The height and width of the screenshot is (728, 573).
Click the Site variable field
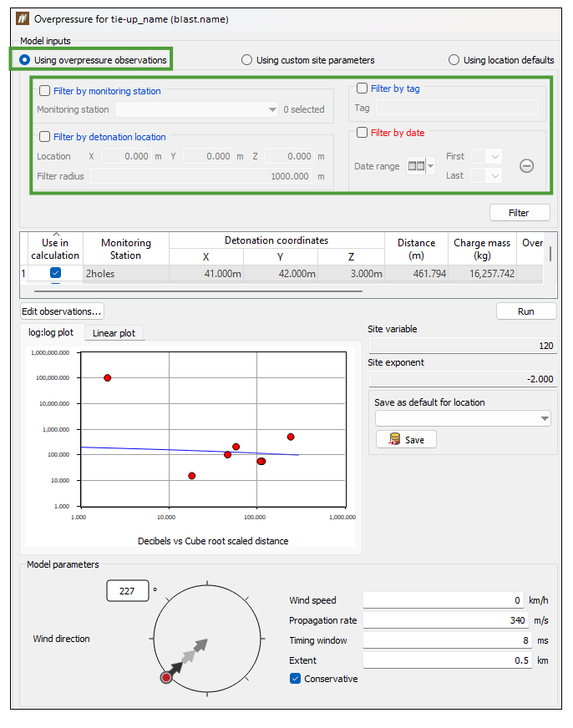point(463,346)
